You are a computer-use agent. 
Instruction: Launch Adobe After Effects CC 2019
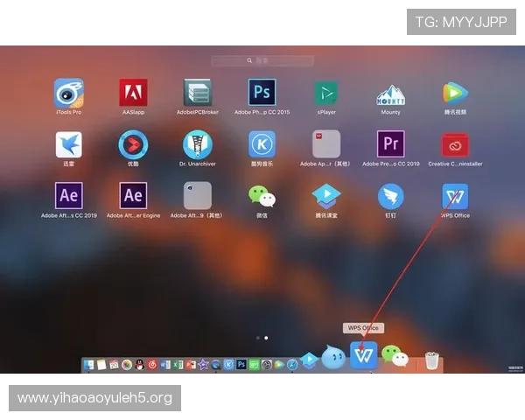click(68, 196)
